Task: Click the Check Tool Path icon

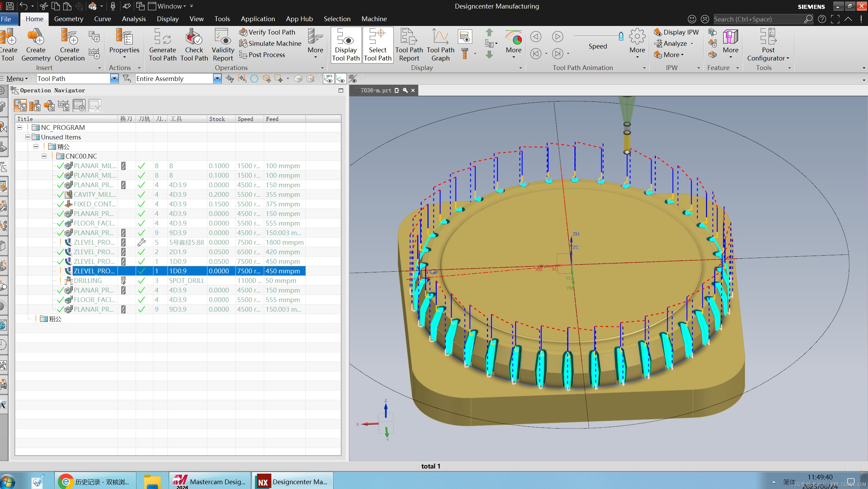Action: [x=194, y=44]
